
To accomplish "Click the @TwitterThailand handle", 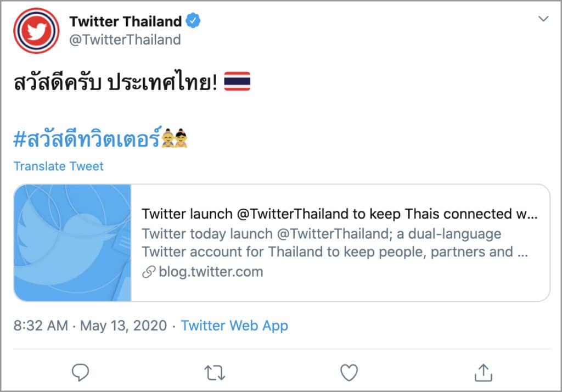I will pyautogui.click(x=125, y=40).
